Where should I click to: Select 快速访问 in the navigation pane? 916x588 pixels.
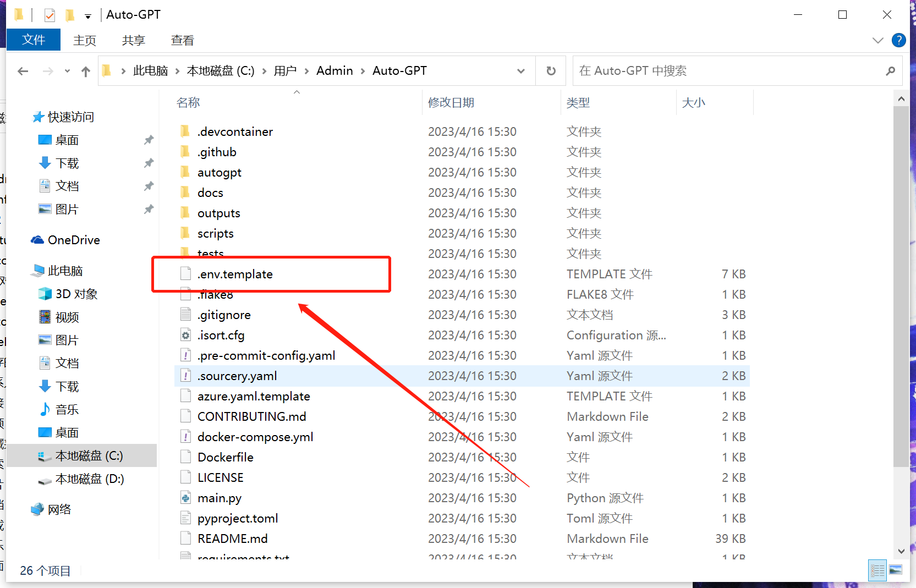pos(71,117)
